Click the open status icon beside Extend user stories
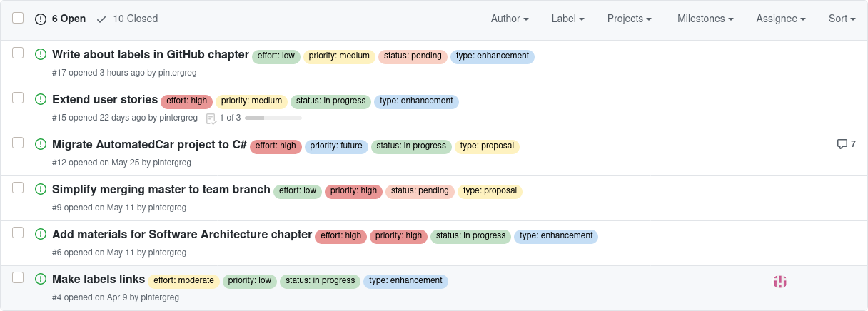 click(41, 99)
